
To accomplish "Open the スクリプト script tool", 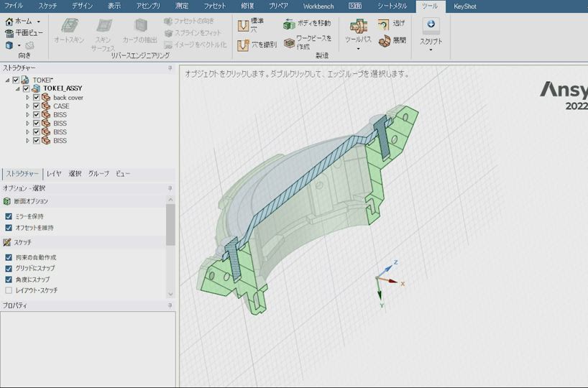I will tap(431, 24).
